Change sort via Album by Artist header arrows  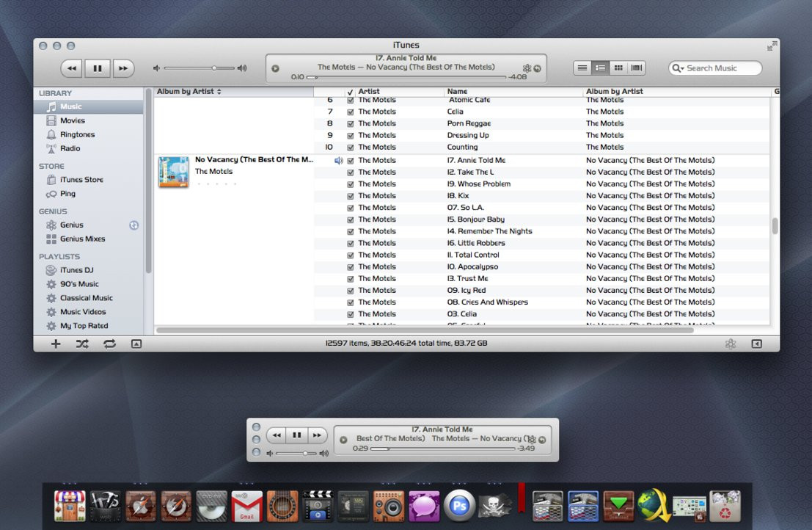[219, 92]
